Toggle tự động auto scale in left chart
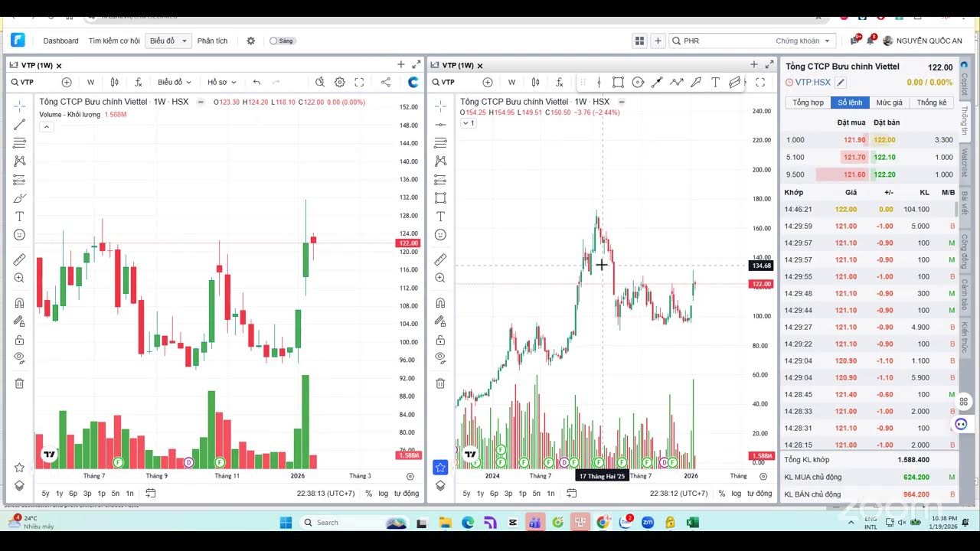Screen dimensions: 980x551 pyautogui.click(x=407, y=494)
